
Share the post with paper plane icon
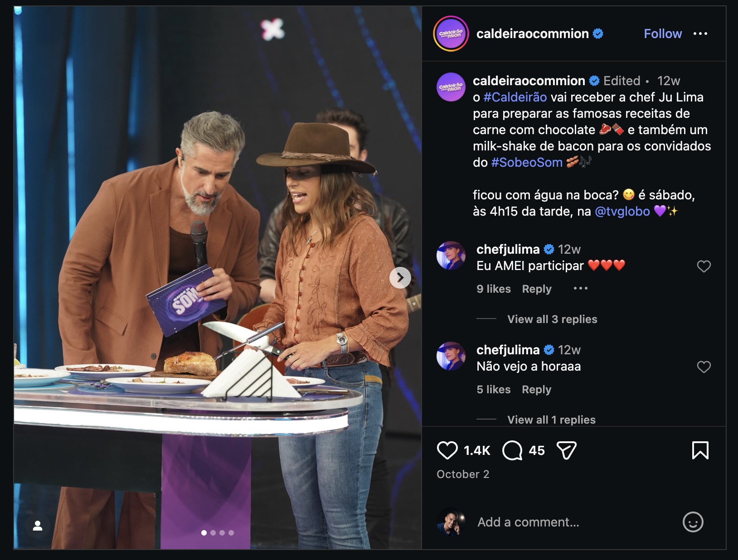click(566, 450)
